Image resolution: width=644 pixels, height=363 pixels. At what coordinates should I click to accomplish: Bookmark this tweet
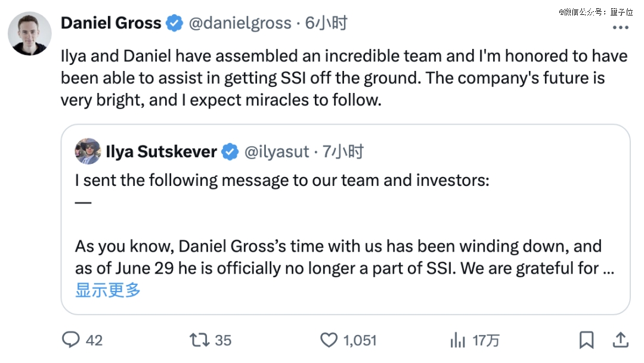(x=587, y=340)
